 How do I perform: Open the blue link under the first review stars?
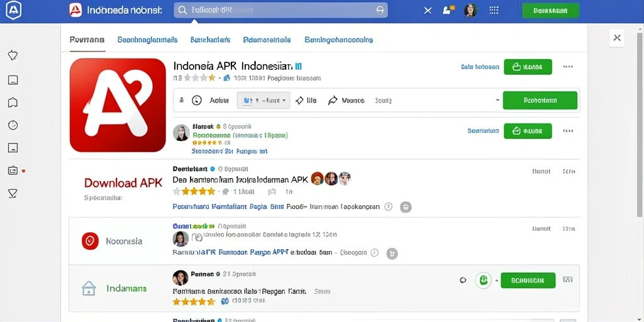(230, 151)
